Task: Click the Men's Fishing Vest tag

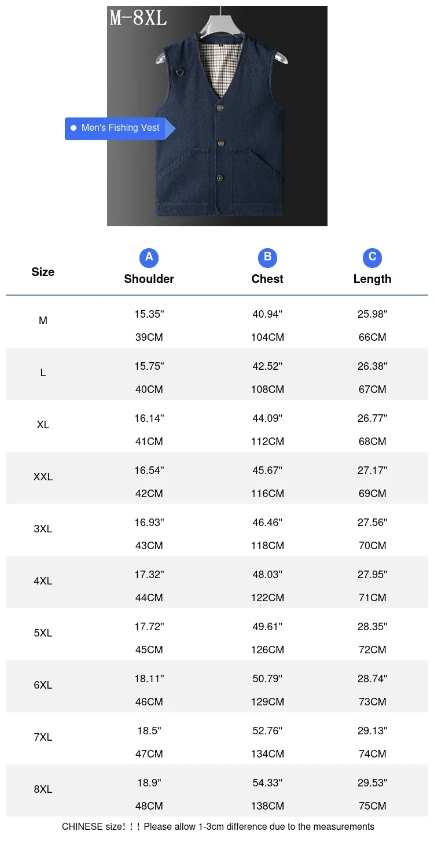Action: [x=120, y=128]
